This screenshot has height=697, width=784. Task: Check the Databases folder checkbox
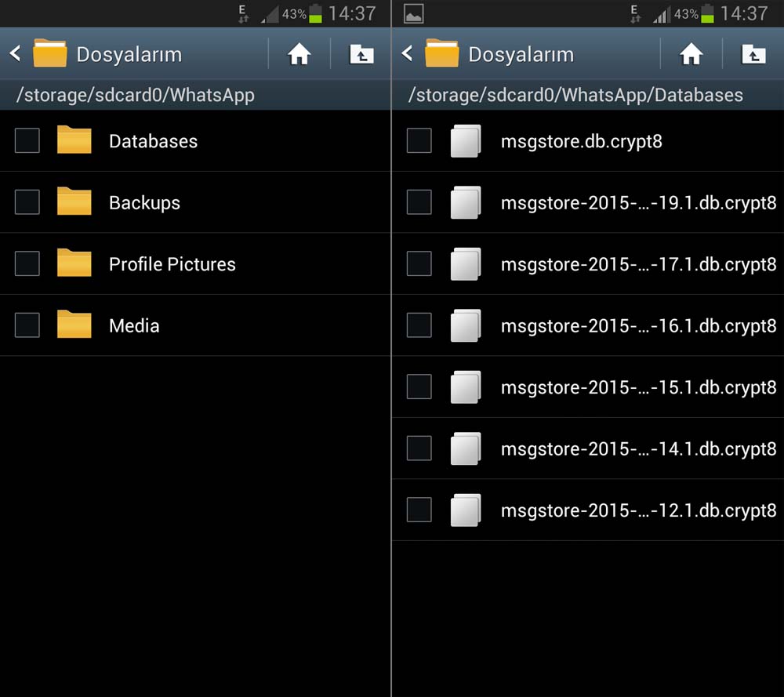tap(27, 141)
